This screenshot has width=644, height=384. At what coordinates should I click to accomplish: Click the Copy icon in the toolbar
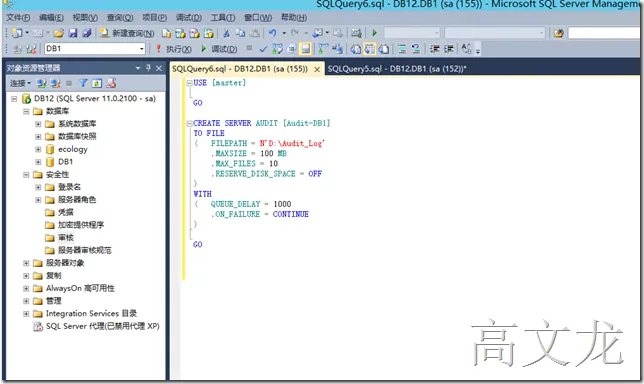tap(240, 33)
